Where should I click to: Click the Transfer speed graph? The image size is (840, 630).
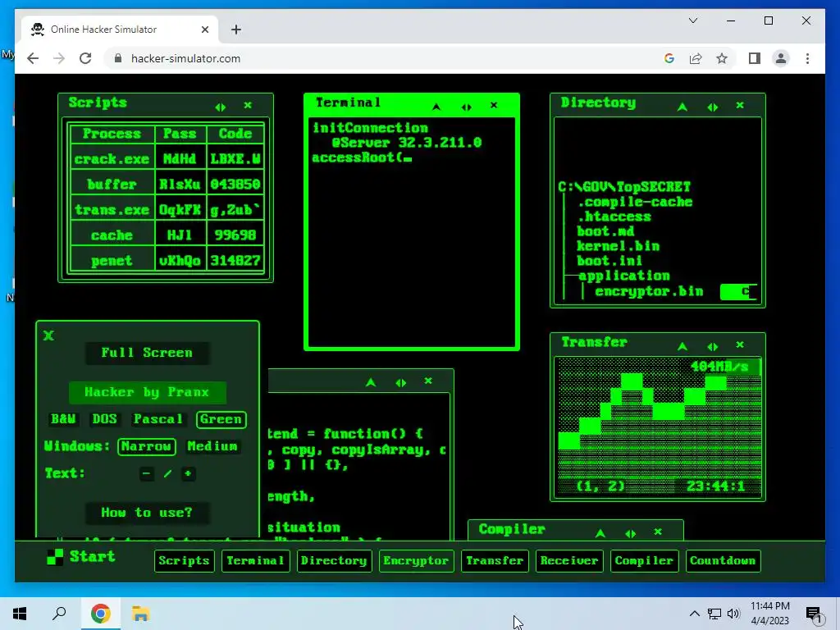[x=659, y=427]
